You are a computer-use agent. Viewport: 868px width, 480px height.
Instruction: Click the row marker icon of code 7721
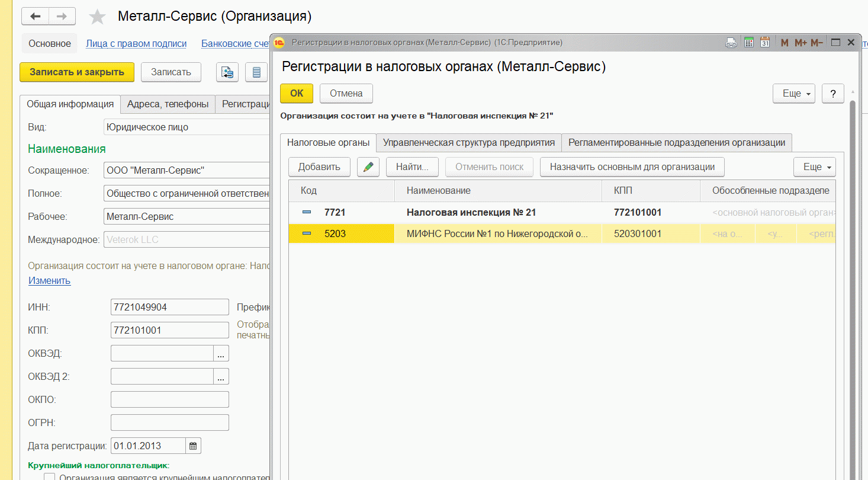(x=306, y=212)
